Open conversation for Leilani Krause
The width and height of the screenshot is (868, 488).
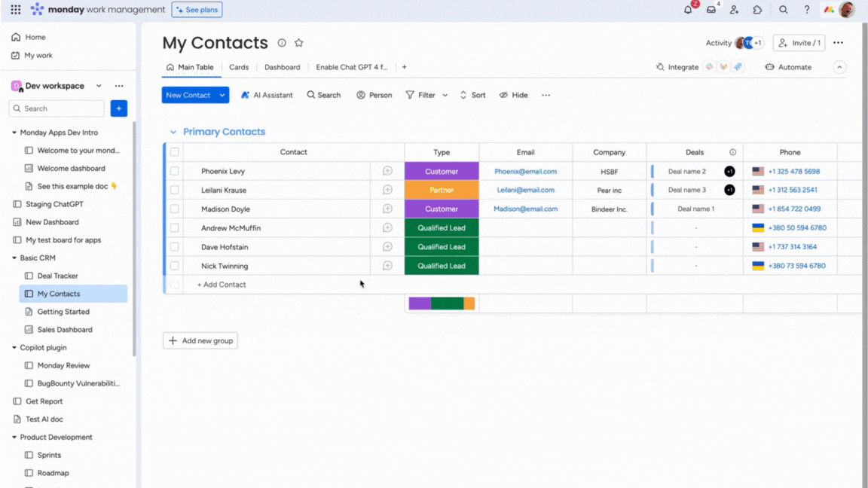point(387,190)
